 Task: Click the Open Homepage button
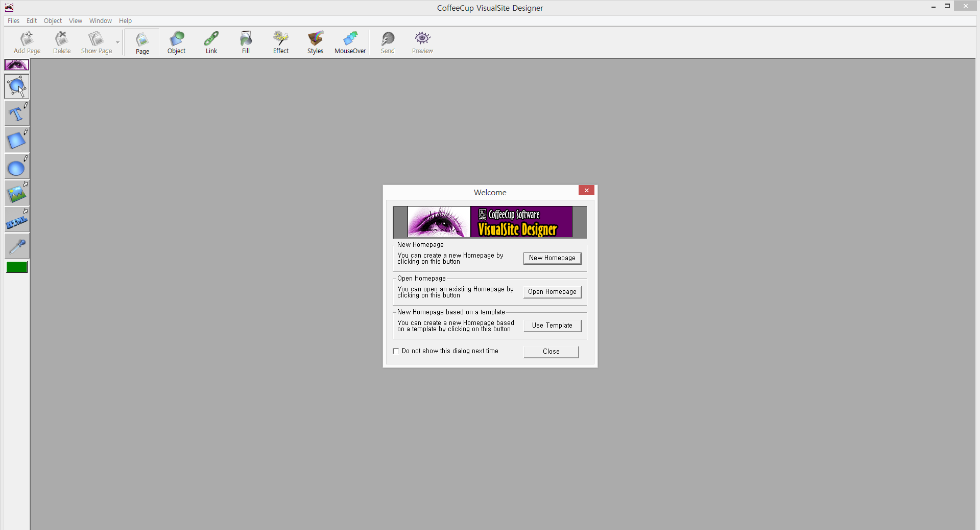552,292
